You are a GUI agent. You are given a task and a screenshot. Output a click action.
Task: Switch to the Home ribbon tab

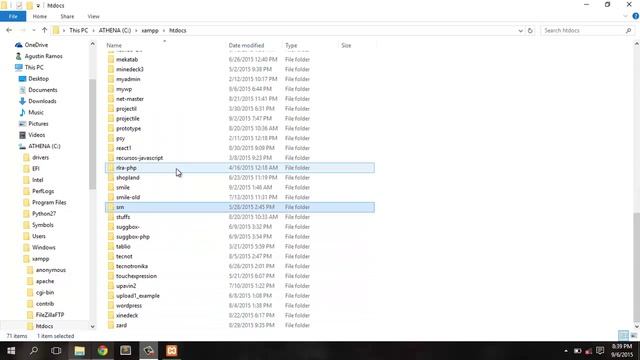(40, 16)
